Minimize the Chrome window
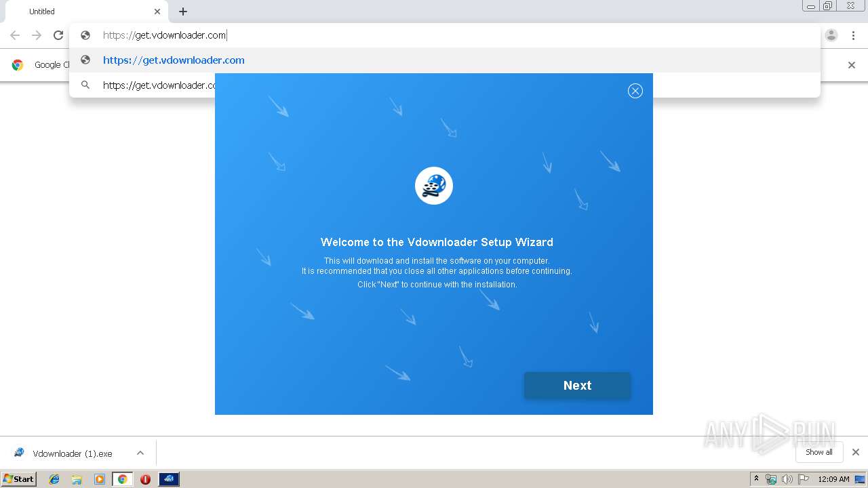The width and height of the screenshot is (868, 488). pos(810,6)
